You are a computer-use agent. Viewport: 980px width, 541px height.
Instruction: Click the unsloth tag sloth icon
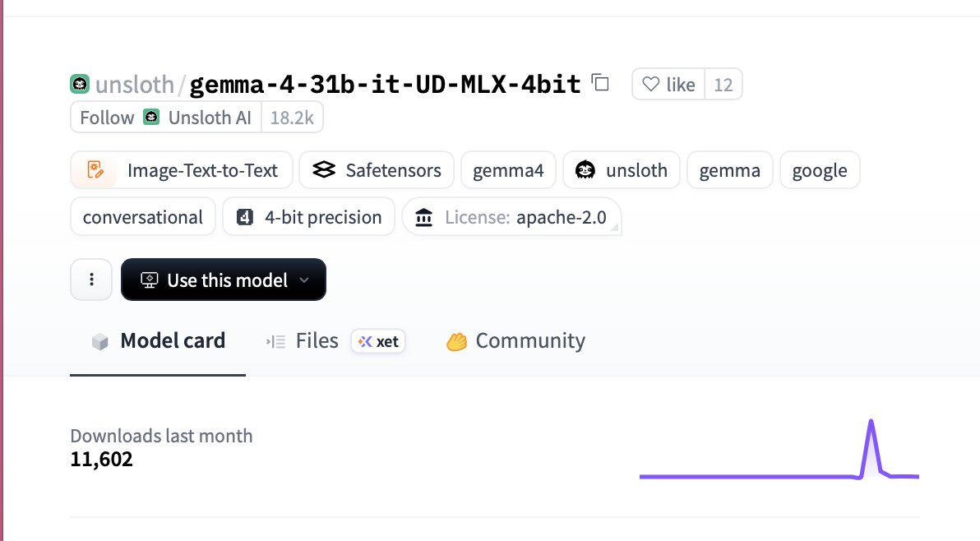585,170
